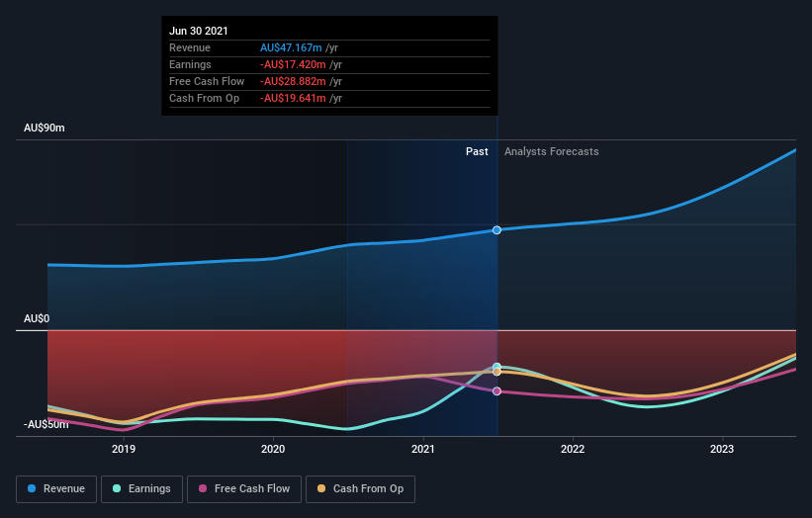Image resolution: width=812 pixels, height=518 pixels.
Task: Click the Revenue row label in tooltip
Action: click(190, 47)
